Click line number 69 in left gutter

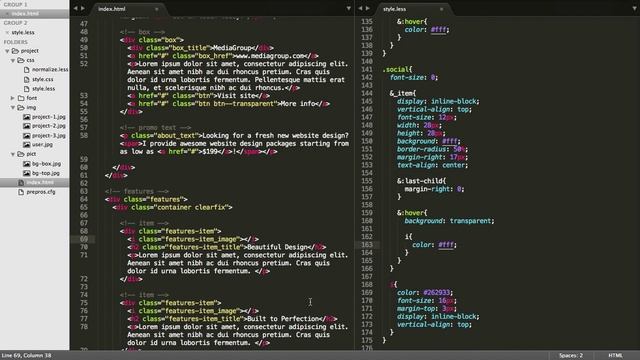click(x=84, y=239)
